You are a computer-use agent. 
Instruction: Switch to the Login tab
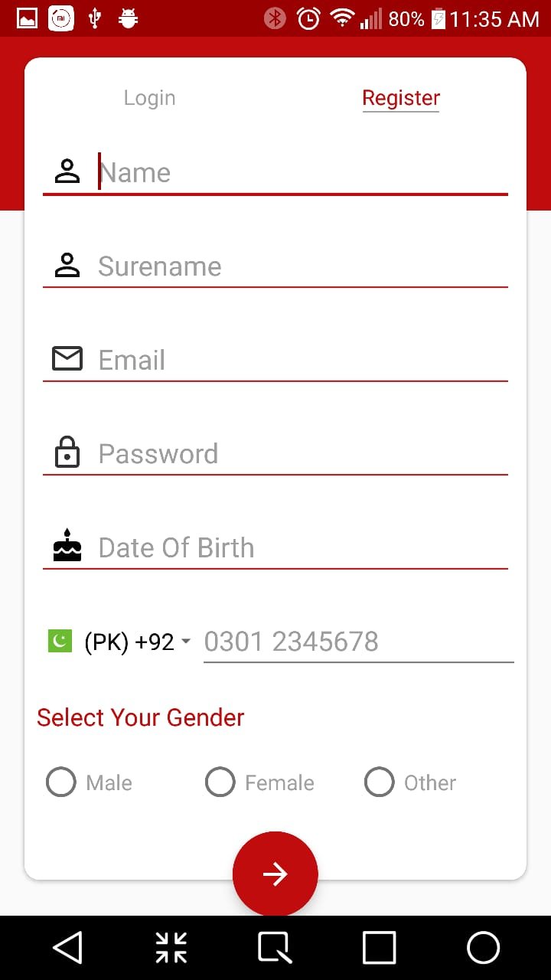149,98
